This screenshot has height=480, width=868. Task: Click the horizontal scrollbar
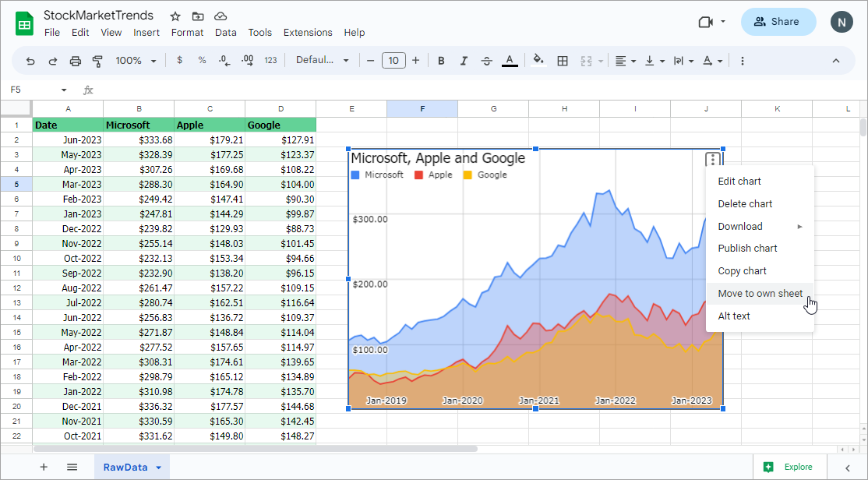256,449
